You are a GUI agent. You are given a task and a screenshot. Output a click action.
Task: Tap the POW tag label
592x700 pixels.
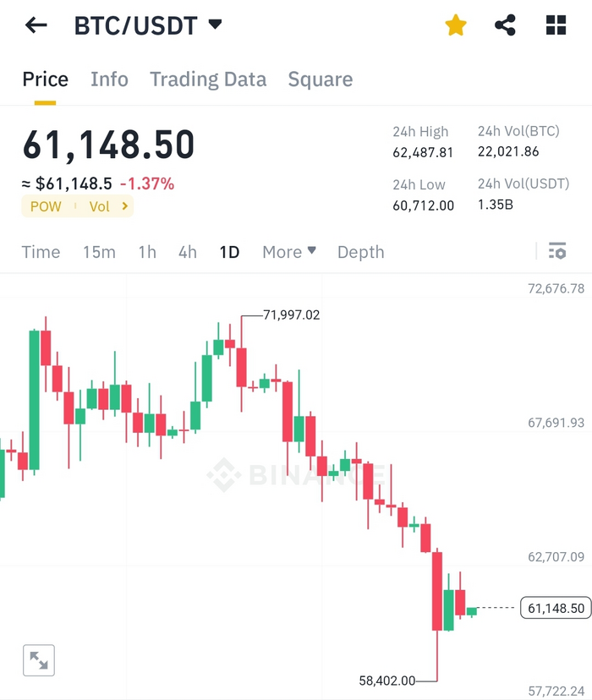click(46, 206)
